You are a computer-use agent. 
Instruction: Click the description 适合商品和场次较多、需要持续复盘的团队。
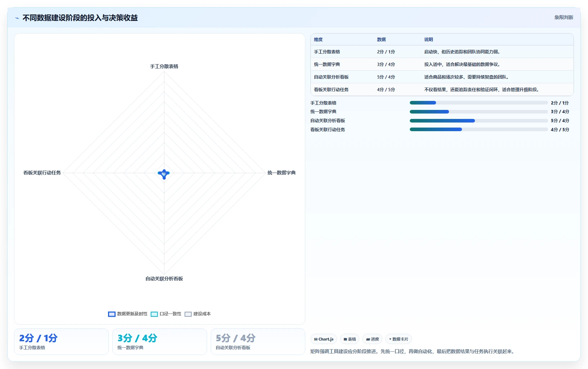467,77
